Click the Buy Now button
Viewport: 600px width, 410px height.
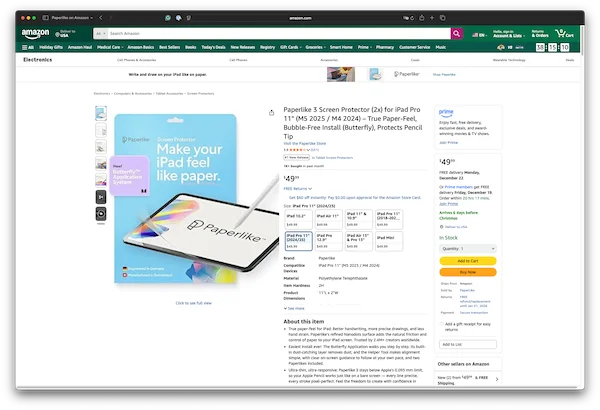click(x=468, y=272)
